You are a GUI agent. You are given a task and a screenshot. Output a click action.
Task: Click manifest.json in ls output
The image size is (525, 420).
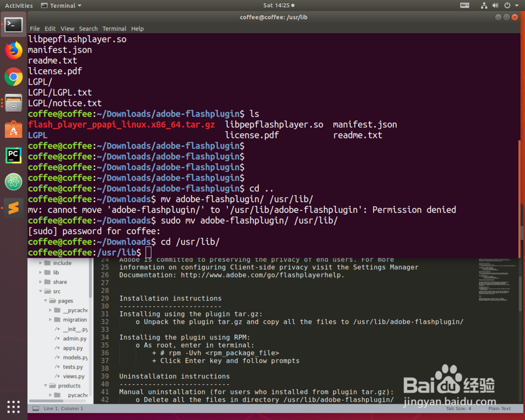(365, 124)
